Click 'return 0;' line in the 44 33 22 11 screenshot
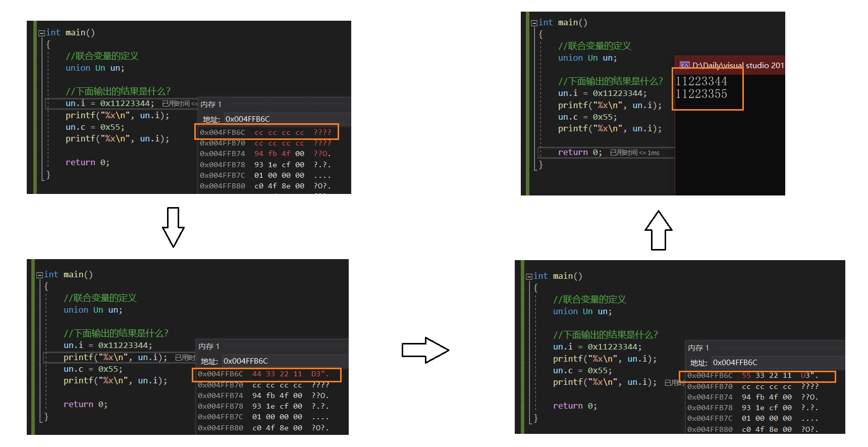Screen dimensions: 868x447 (x=85, y=404)
